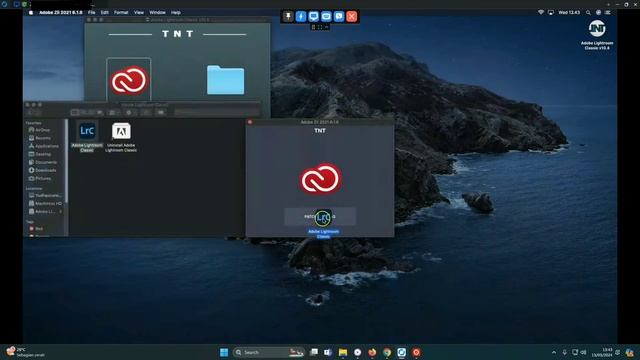Select Pictures in Finder sidebar
Screen dimensions: 640x360
(x=40, y=178)
